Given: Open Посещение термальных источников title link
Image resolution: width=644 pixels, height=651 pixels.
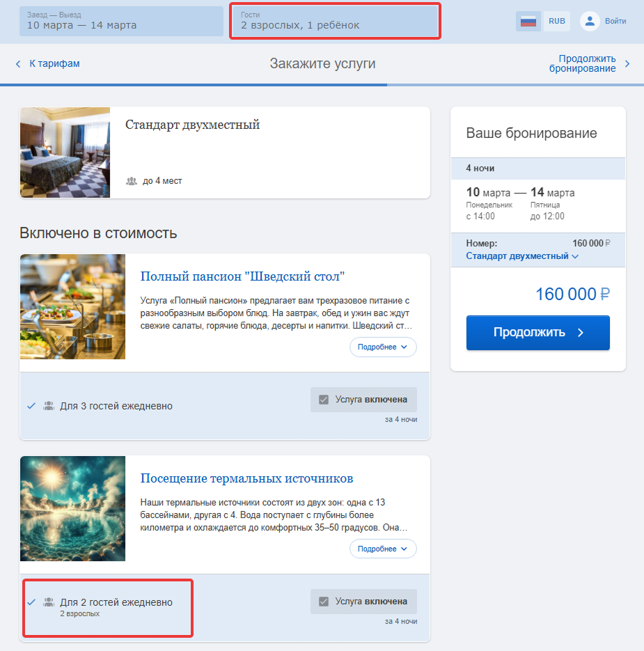Looking at the screenshot, I should click(x=246, y=478).
